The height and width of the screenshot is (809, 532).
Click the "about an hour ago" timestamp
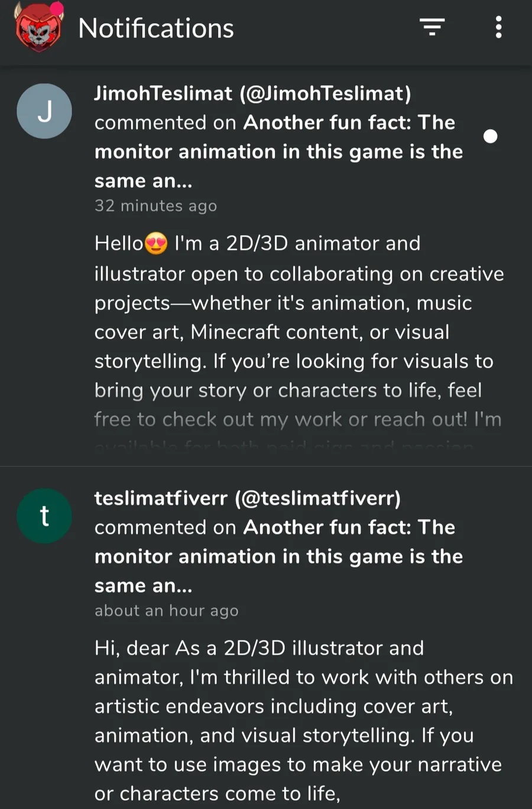coord(166,611)
